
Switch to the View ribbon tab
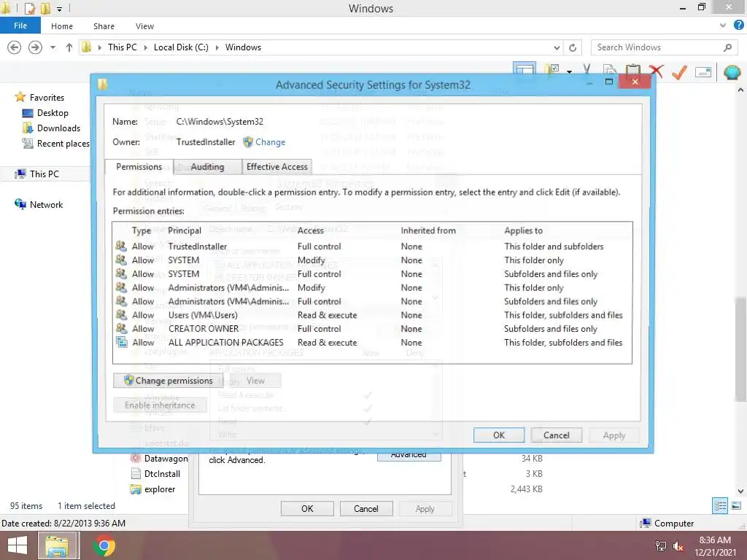pos(144,26)
